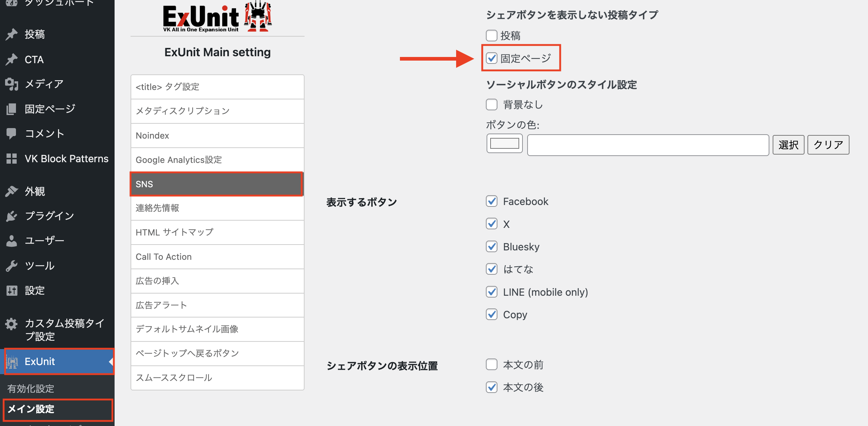Click the クリア button
The height and width of the screenshot is (426, 868).
pyautogui.click(x=828, y=145)
